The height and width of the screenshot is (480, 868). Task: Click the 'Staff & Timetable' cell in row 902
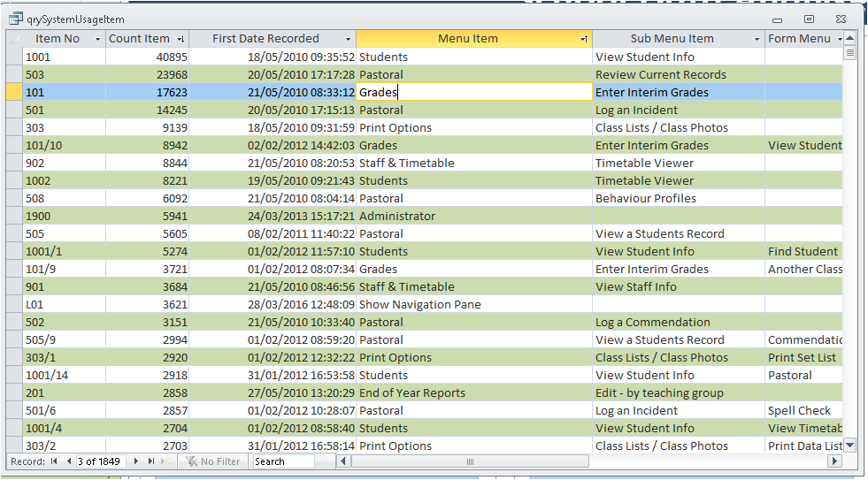pos(474,163)
